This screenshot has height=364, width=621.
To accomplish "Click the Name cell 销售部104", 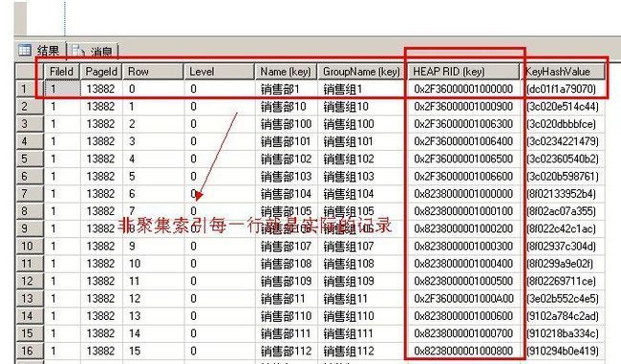I will pyautogui.click(x=286, y=193).
